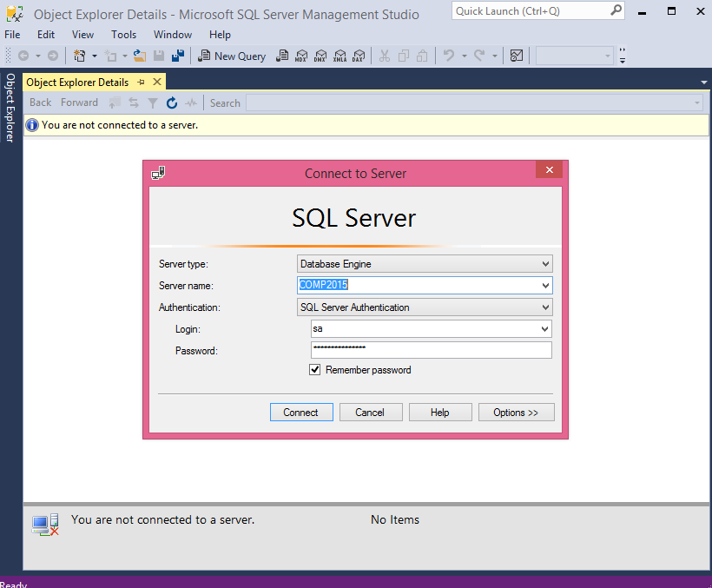Image resolution: width=712 pixels, height=588 pixels.
Task: Toggle the Remember password checkbox
Action: (x=314, y=370)
